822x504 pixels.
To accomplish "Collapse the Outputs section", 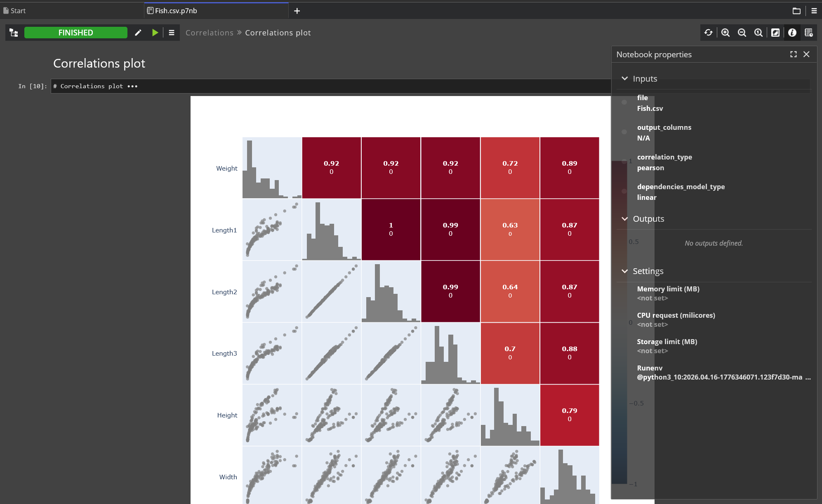I will 625,219.
